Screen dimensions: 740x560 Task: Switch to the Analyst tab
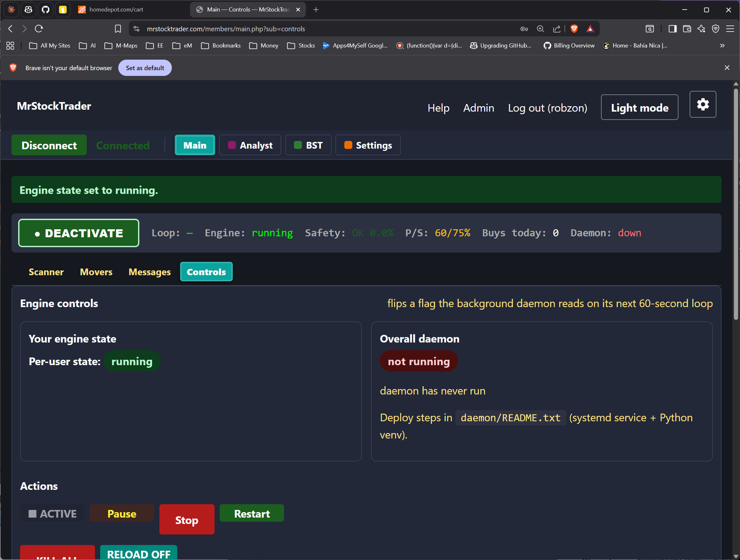click(x=250, y=145)
